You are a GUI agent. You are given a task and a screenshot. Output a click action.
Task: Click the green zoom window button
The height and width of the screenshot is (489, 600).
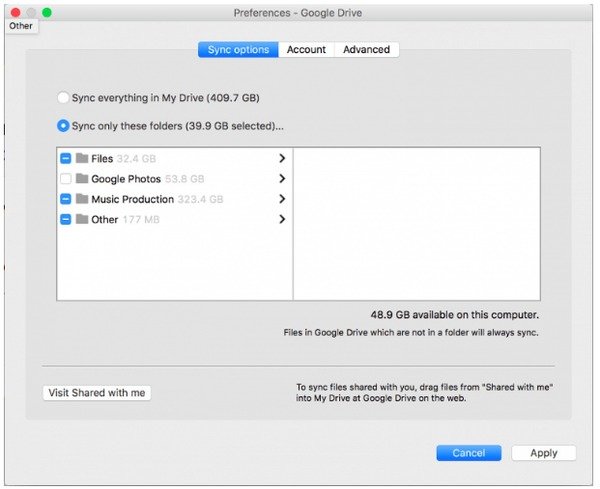click(47, 13)
